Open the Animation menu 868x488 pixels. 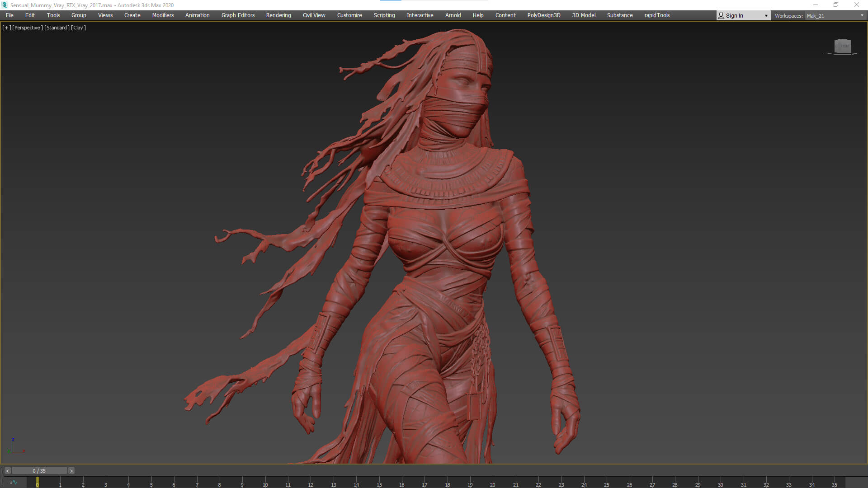(x=198, y=15)
